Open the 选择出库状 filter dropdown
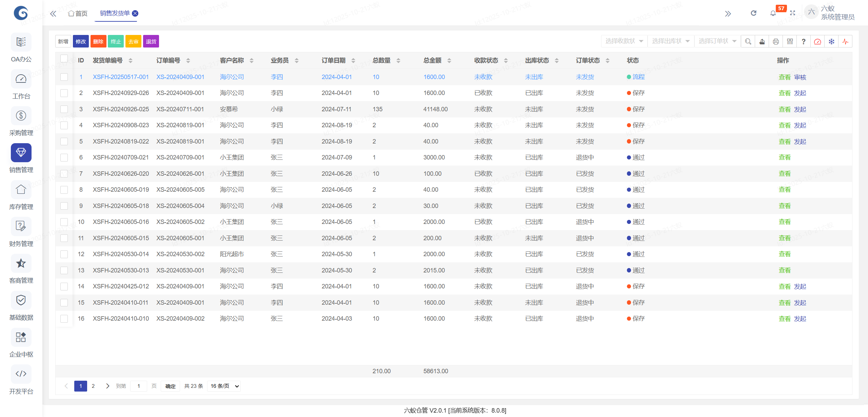The width and height of the screenshot is (868, 417). pos(671,41)
